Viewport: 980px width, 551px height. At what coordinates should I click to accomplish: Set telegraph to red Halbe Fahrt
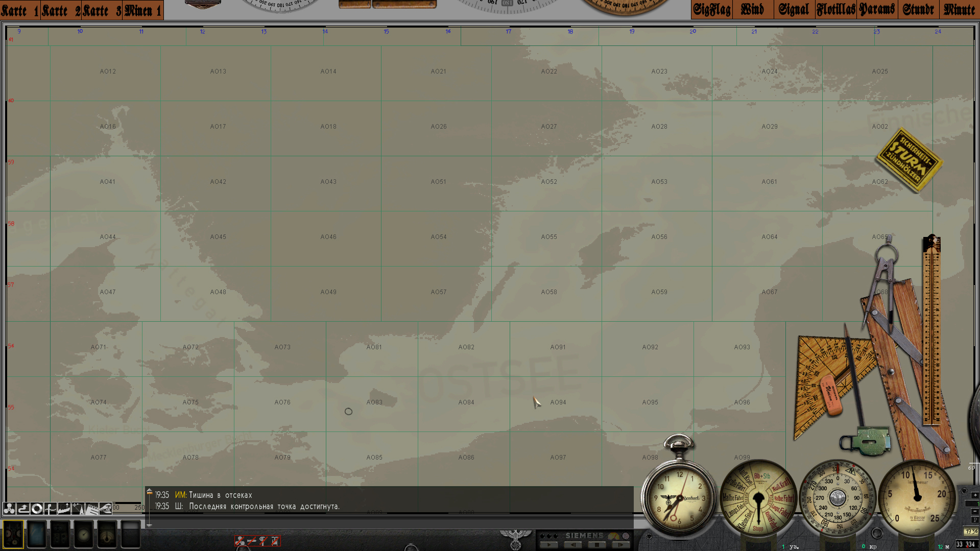tap(783, 498)
